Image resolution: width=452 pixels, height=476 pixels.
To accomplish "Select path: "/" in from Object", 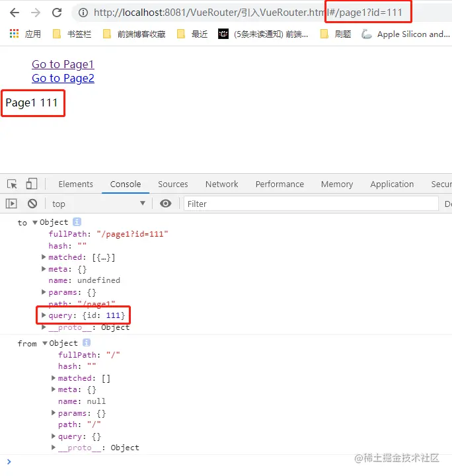I will [x=79, y=424].
